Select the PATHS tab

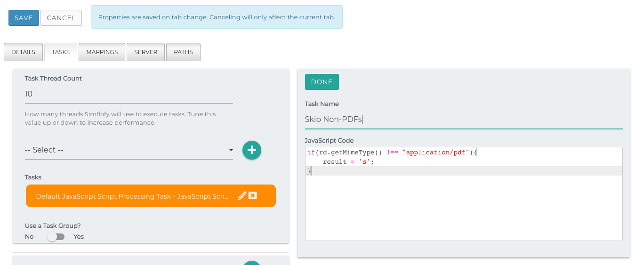point(183,52)
